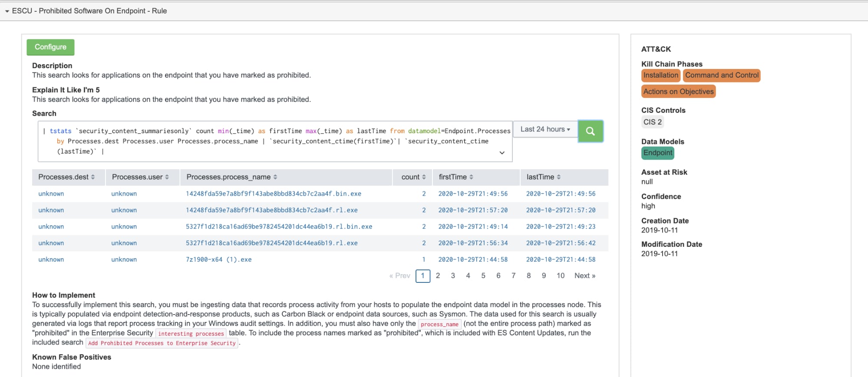Click the process_name code snippet
This screenshot has width=868, height=377.
(x=439, y=325)
